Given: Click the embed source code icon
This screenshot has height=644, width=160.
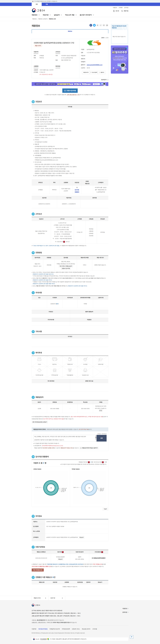Looking at the screenshot, I should click(x=101, y=25).
